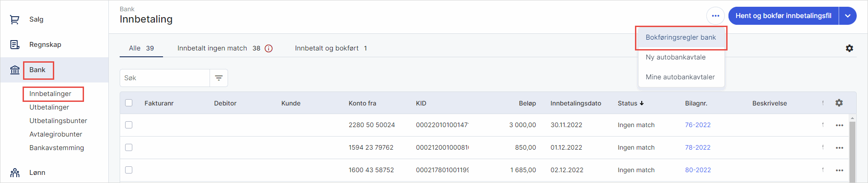The image size is (868, 183).
Task: Open the three-dot menu beside Hent og bokfør
Action: (715, 16)
